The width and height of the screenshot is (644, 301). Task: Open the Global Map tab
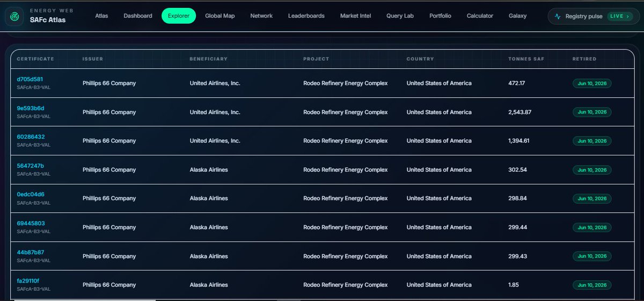click(x=220, y=16)
